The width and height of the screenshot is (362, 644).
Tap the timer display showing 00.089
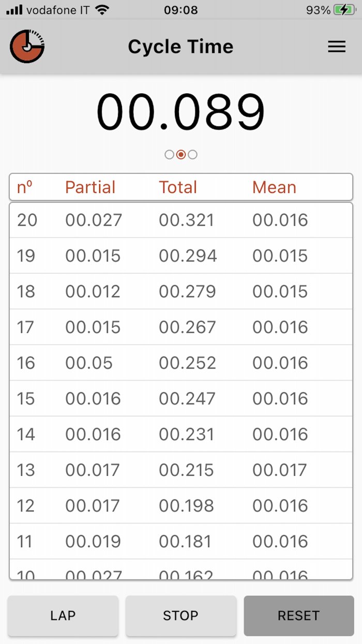click(x=181, y=110)
